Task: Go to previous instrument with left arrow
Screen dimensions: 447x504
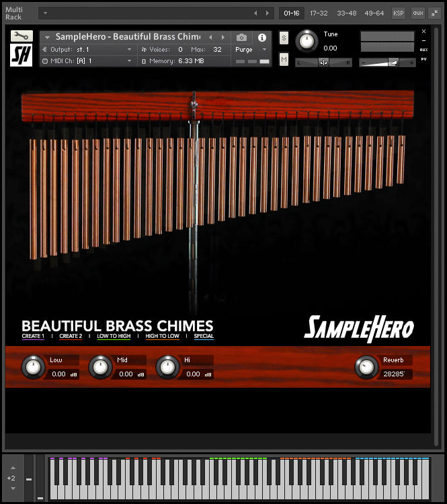Action: (x=210, y=37)
